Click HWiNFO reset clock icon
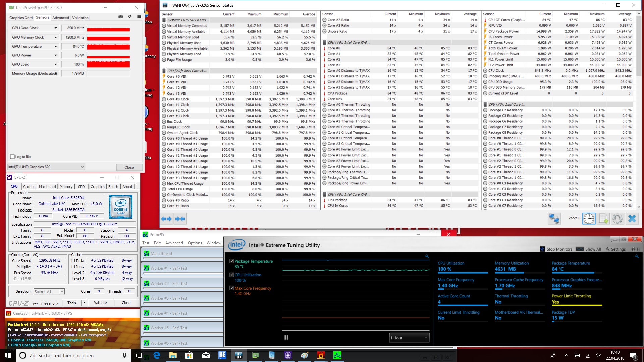This screenshot has height=362, width=644. [589, 219]
